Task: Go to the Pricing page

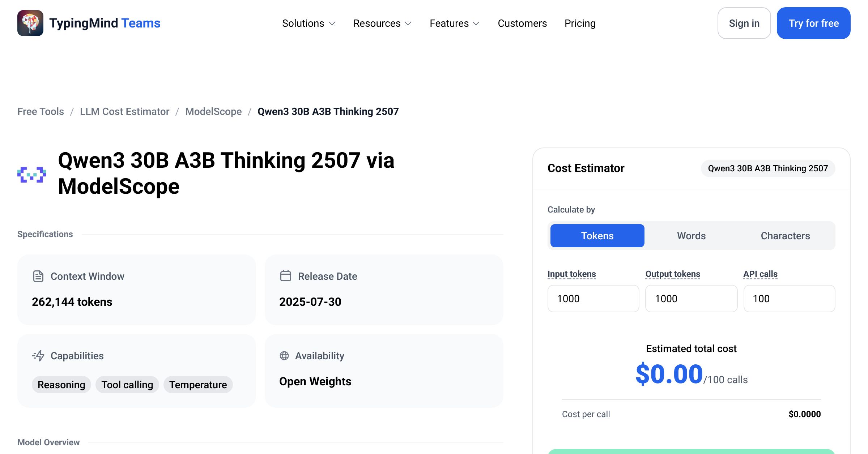Action: click(580, 23)
